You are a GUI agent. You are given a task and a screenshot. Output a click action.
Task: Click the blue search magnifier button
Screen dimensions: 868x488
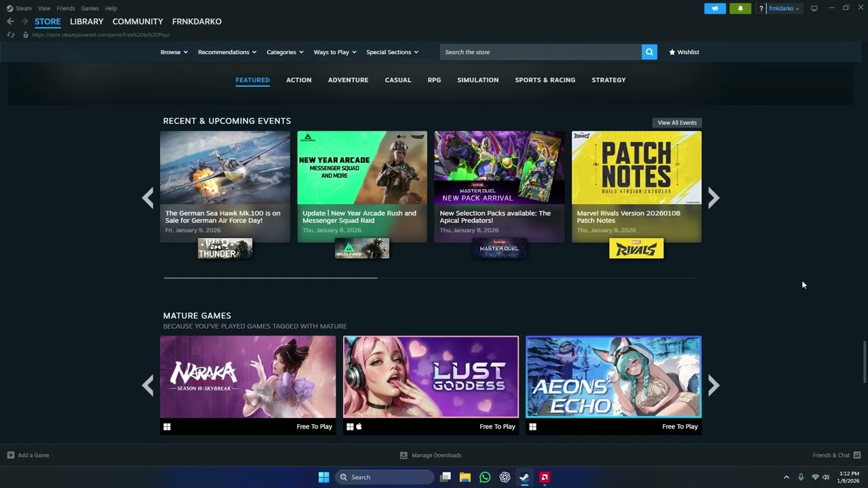(649, 52)
